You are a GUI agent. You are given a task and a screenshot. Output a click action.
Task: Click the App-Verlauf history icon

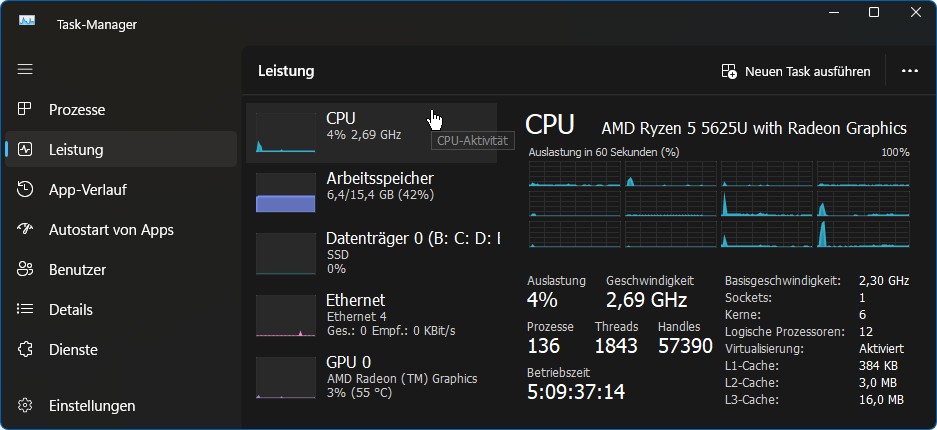click(25, 190)
